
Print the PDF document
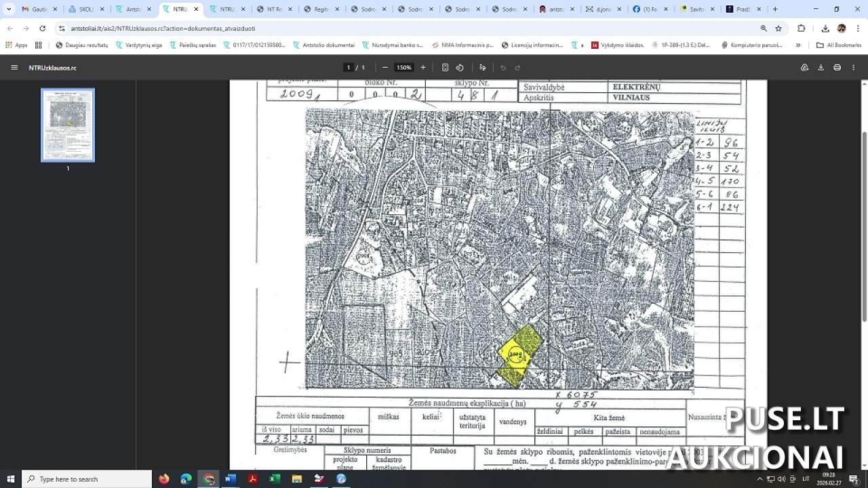pyautogui.click(x=837, y=68)
